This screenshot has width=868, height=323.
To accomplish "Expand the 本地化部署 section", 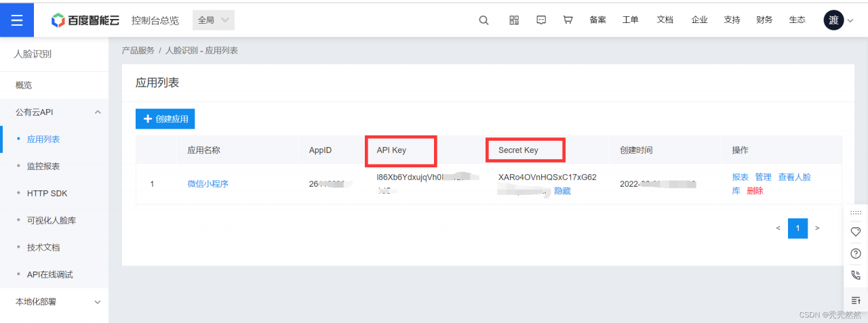I will tap(54, 302).
